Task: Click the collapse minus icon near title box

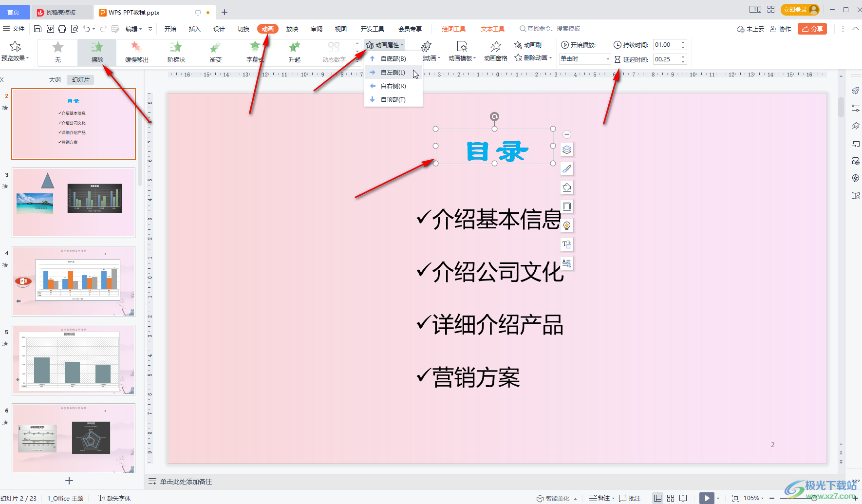Action: [x=566, y=134]
